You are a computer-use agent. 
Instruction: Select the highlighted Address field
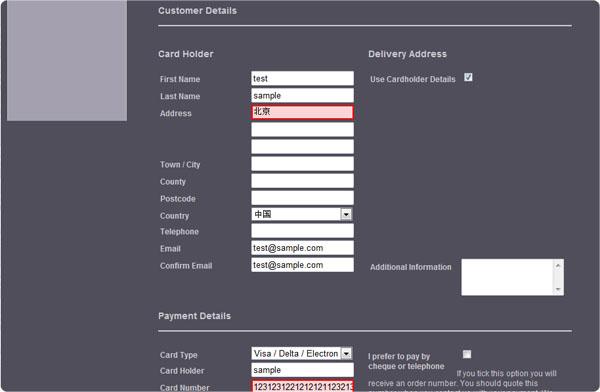[302, 112]
